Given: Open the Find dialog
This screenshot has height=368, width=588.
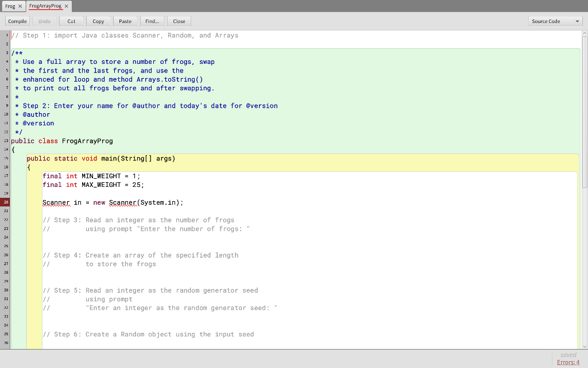Looking at the screenshot, I should (x=152, y=21).
